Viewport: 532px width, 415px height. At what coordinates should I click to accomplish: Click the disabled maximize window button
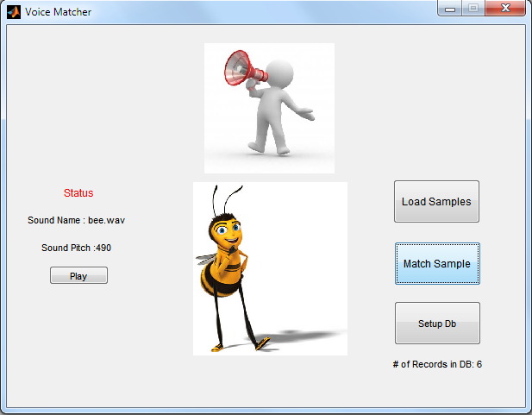(x=473, y=8)
